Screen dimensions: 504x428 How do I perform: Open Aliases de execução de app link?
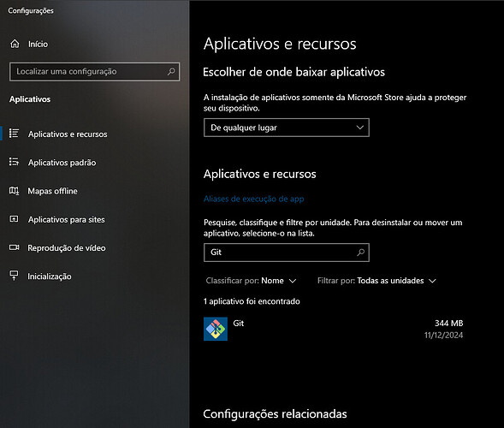click(x=253, y=199)
